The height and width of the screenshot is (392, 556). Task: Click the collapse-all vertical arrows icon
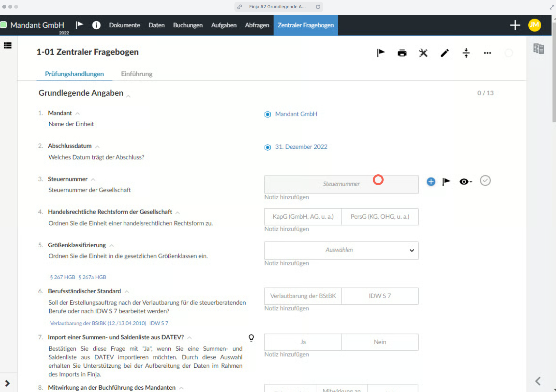click(466, 53)
